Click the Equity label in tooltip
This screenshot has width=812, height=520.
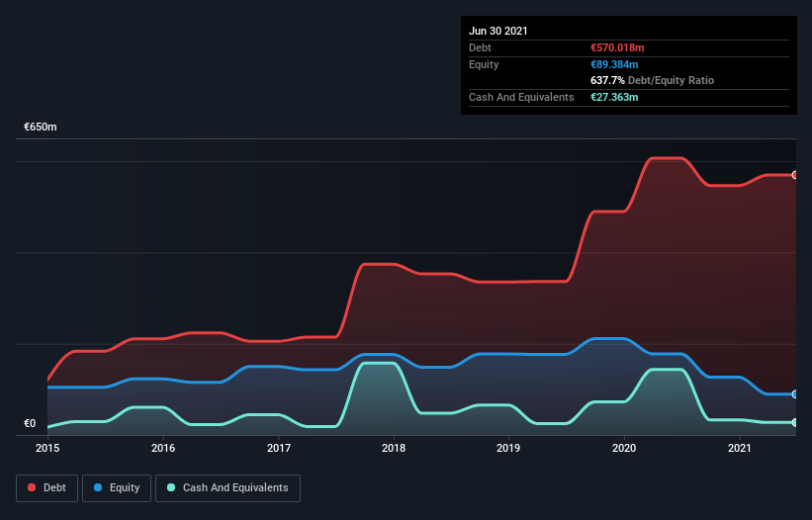click(x=484, y=64)
